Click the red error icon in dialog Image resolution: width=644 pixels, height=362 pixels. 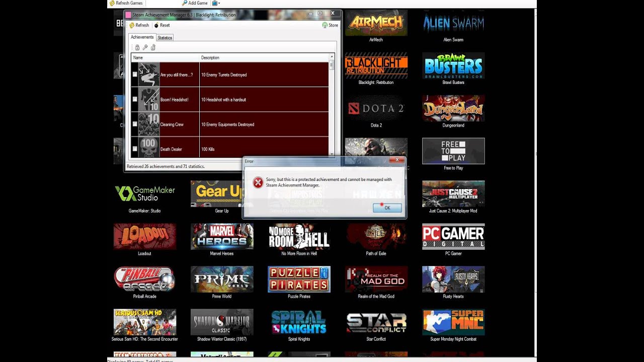[x=258, y=183]
